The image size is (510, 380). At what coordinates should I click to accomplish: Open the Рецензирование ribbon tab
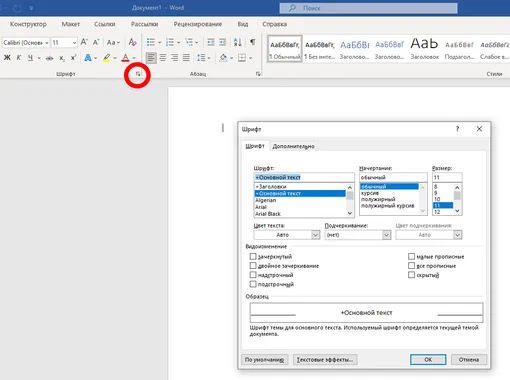tap(198, 24)
